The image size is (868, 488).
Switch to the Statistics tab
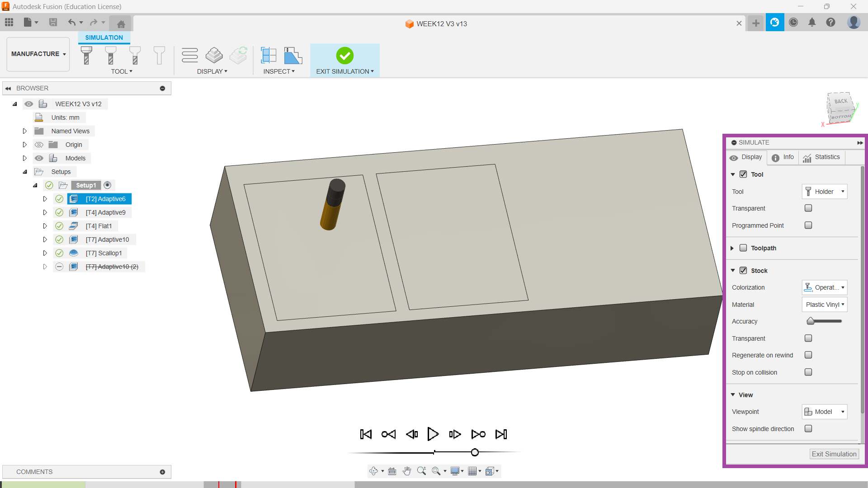[821, 157]
